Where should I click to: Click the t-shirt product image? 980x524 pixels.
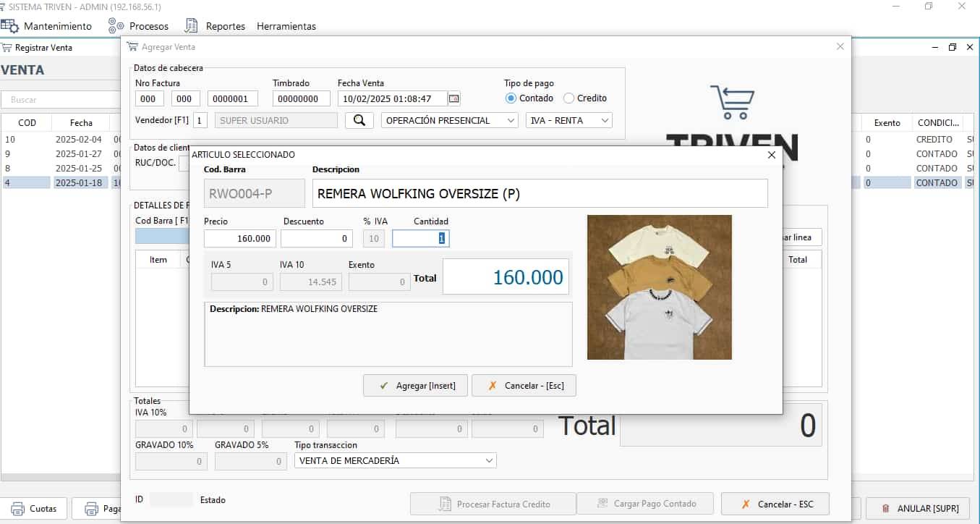[660, 287]
